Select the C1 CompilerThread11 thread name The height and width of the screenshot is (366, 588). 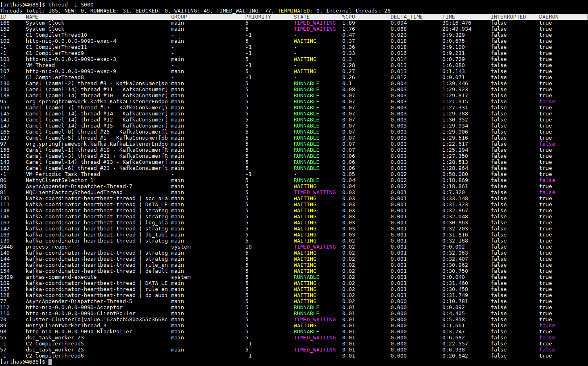pos(56,47)
